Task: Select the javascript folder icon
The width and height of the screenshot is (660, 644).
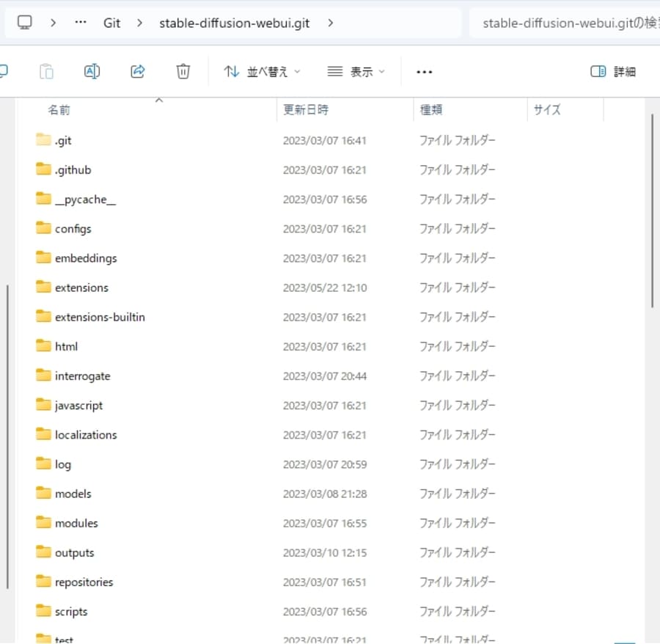Action: (x=43, y=404)
